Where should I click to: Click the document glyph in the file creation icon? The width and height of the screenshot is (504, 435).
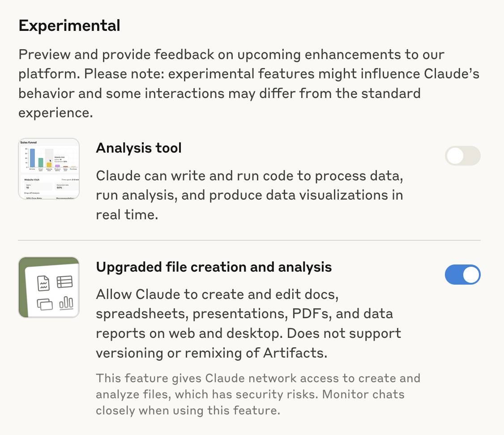click(x=43, y=283)
